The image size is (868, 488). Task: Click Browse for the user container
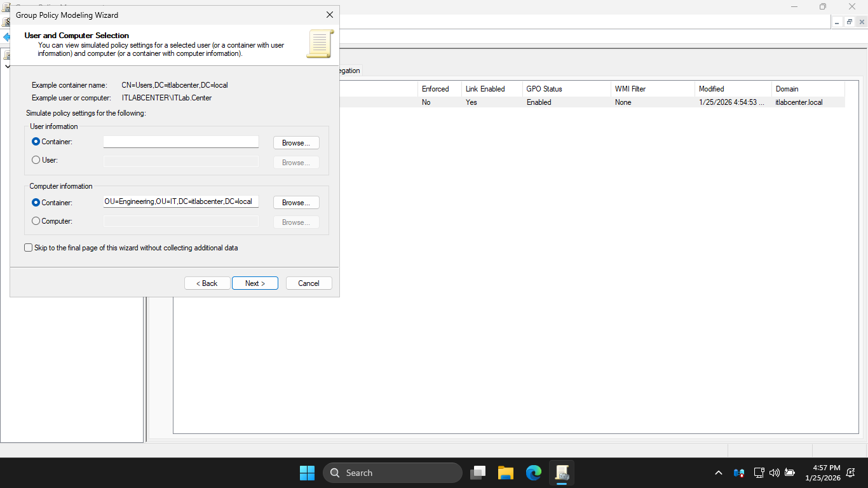coord(296,143)
